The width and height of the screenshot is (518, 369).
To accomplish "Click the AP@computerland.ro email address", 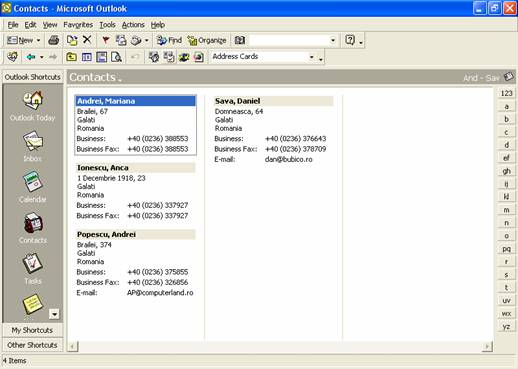I will [160, 293].
